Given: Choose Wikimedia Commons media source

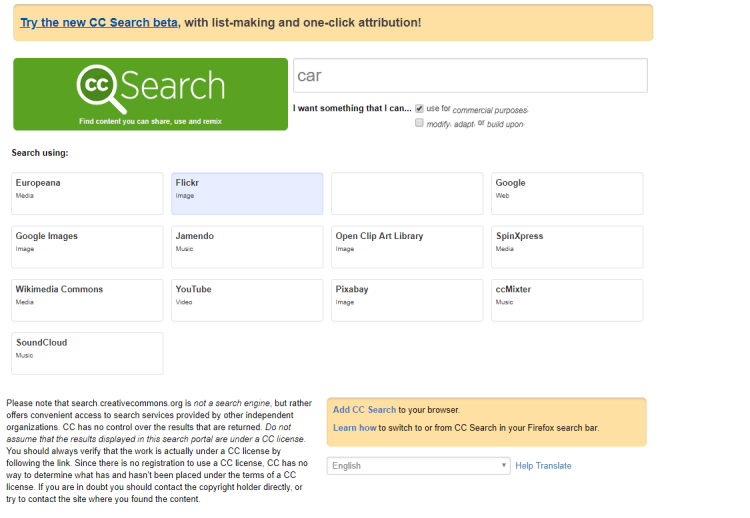Looking at the screenshot, I should tap(87, 299).
